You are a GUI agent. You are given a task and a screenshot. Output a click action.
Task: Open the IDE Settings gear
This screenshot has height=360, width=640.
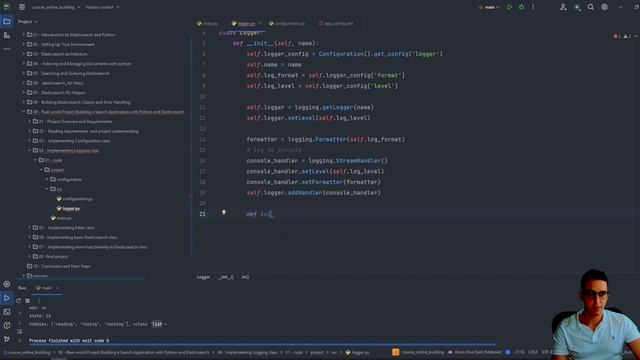pos(604,7)
